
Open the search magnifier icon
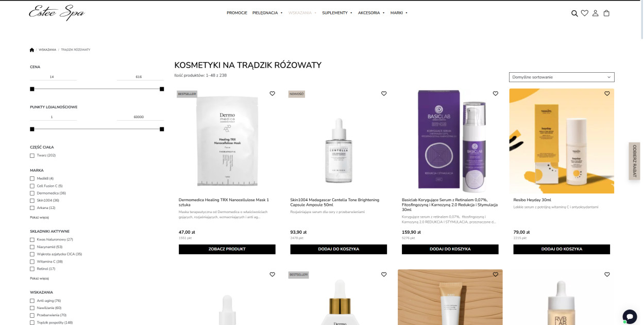pos(574,13)
